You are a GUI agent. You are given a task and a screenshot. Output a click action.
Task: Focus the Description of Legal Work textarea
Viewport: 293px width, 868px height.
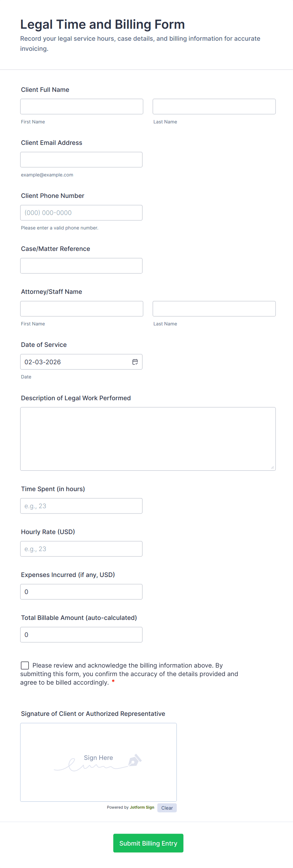(148, 439)
